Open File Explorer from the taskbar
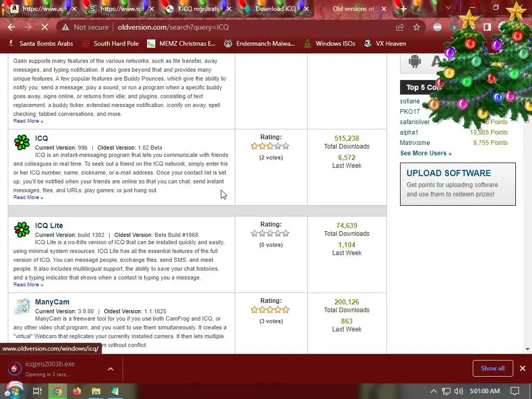 [96, 391]
